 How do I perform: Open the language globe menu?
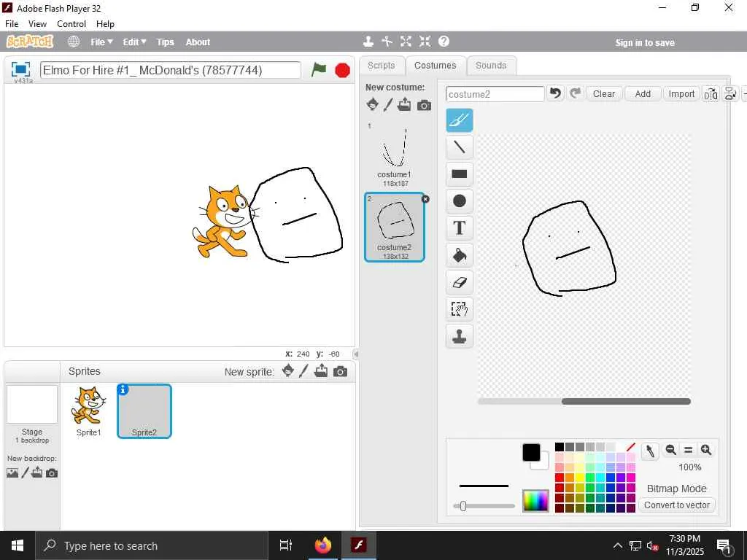[x=74, y=42]
